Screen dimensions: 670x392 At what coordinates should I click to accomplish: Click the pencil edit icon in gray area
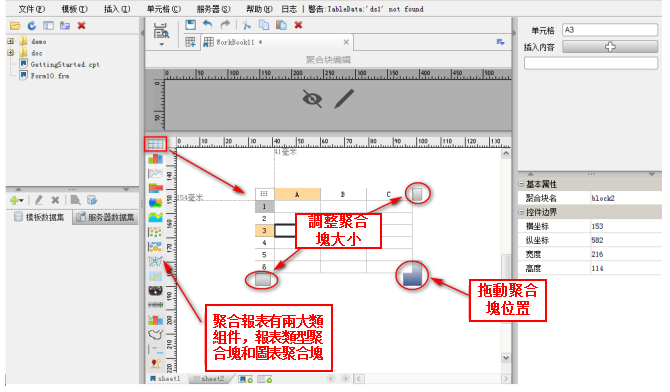point(344,99)
